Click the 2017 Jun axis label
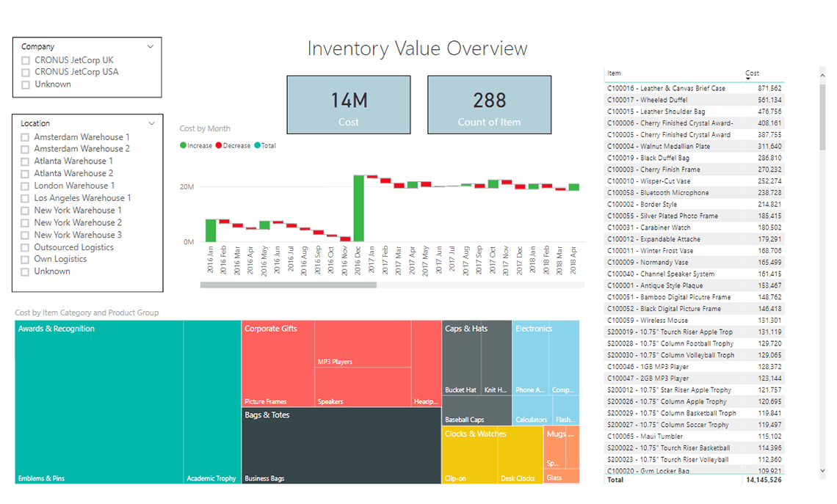Image resolution: width=837 pixels, height=504 pixels. [x=439, y=260]
